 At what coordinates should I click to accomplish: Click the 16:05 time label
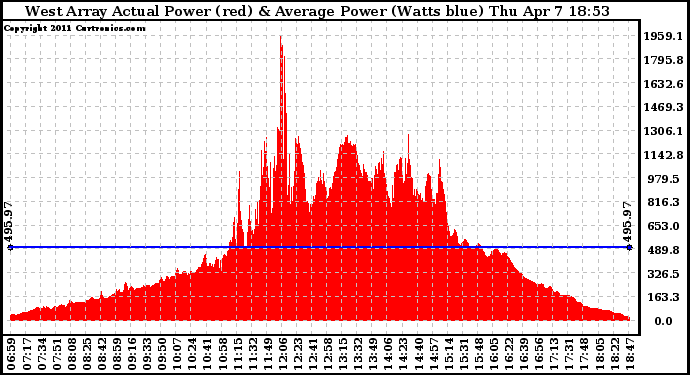click(494, 354)
